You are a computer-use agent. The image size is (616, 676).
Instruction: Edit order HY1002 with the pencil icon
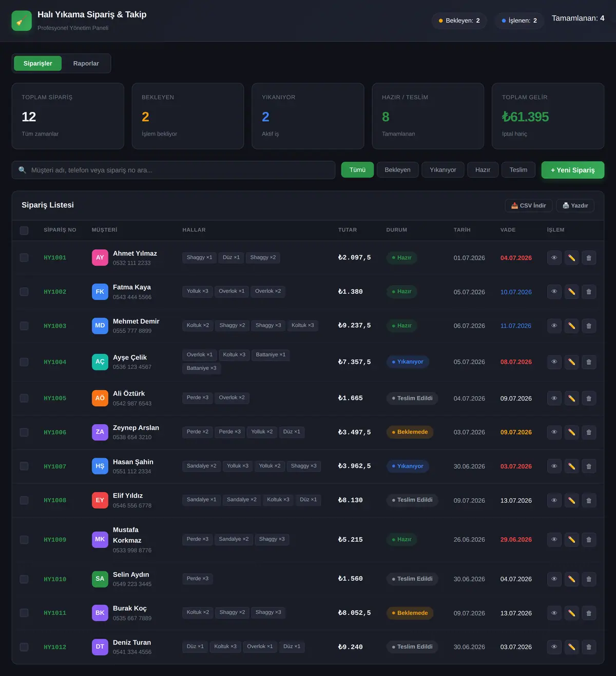click(571, 292)
